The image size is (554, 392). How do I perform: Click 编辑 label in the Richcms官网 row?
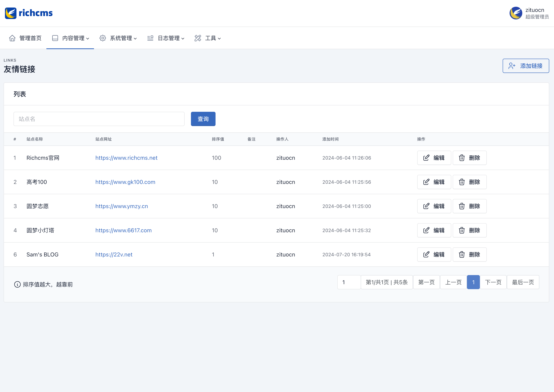(x=439, y=158)
